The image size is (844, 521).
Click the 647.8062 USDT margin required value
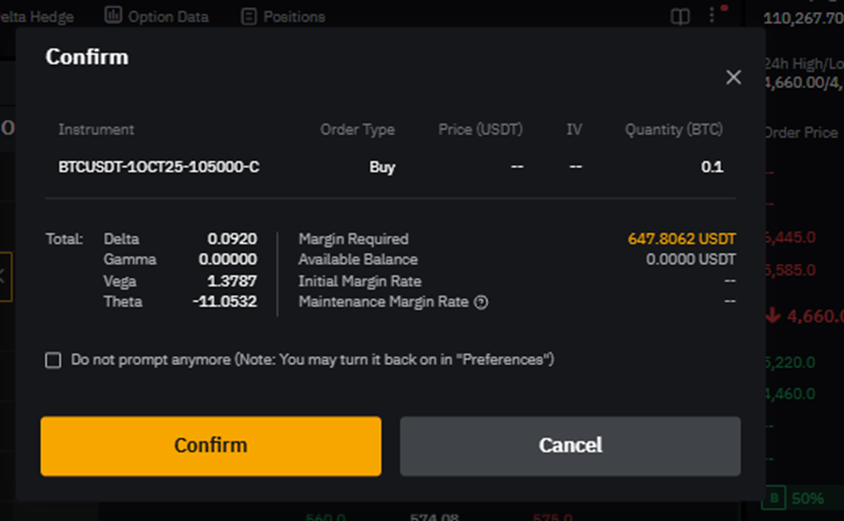click(x=681, y=239)
